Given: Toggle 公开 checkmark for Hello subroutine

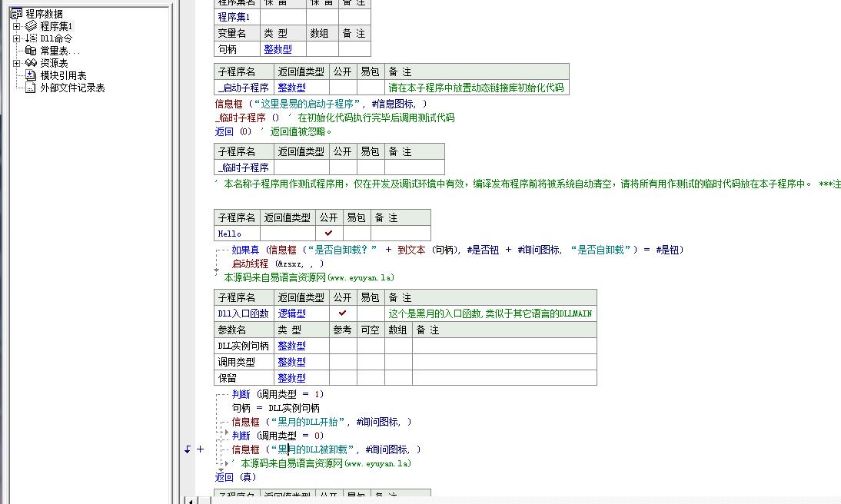Looking at the screenshot, I should [x=329, y=234].
